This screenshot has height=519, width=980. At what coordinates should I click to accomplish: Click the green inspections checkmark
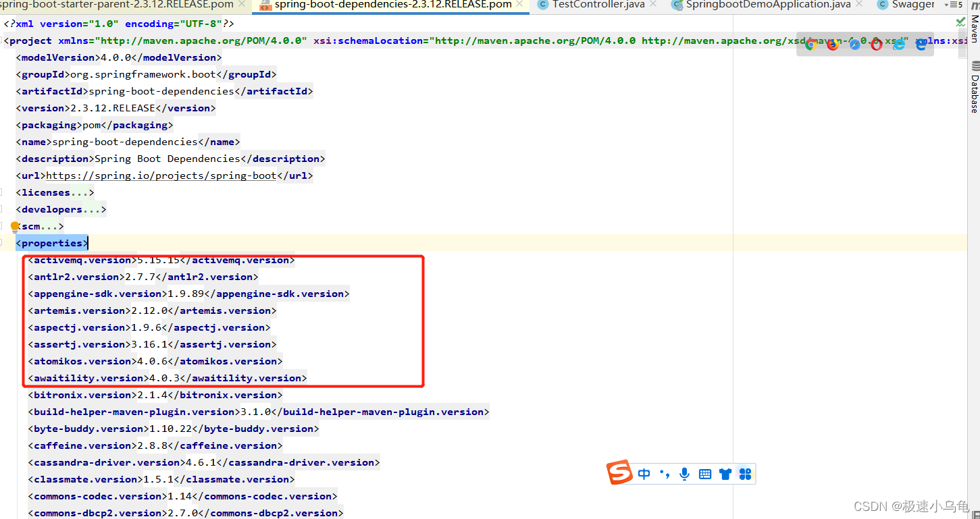[x=960, y=22]
